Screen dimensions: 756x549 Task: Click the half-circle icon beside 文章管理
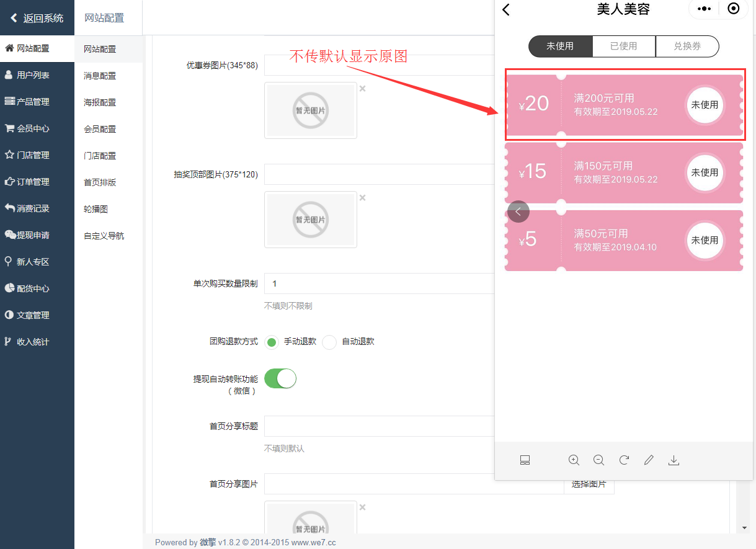point(9,315)
